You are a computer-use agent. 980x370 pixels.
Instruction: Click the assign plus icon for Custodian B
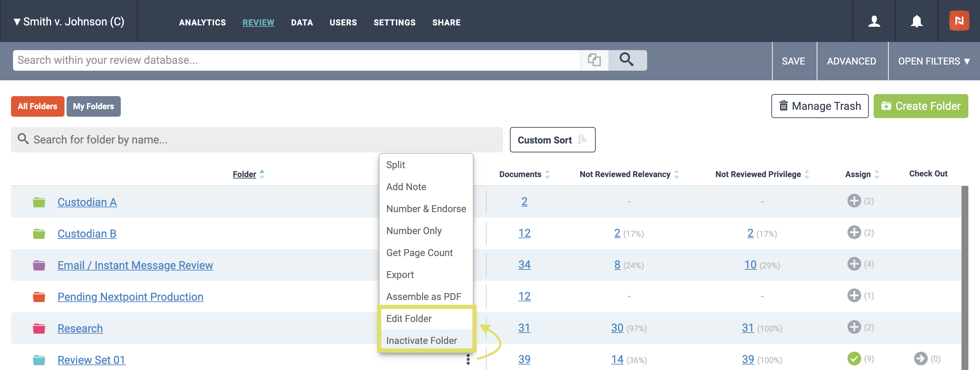point(854,232)
